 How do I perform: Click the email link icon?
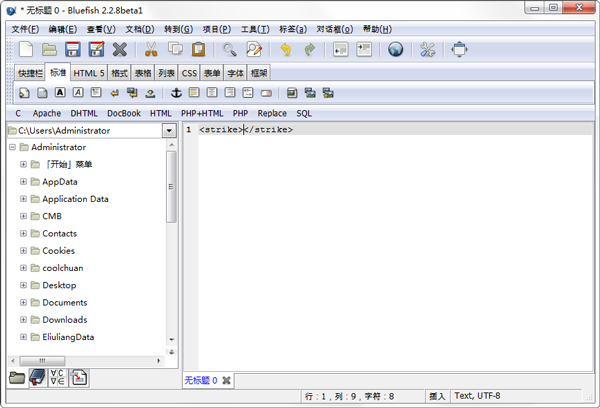[266, 93]
